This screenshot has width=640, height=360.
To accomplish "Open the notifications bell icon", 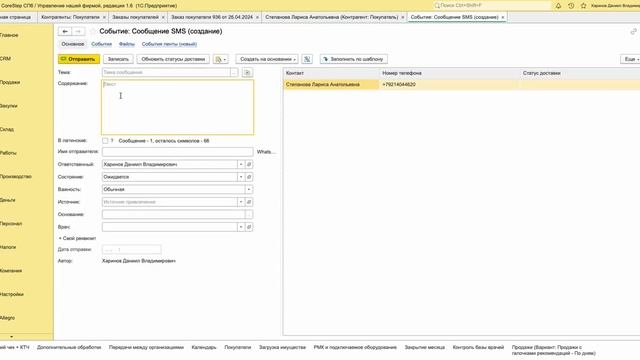I will point(558,6).
